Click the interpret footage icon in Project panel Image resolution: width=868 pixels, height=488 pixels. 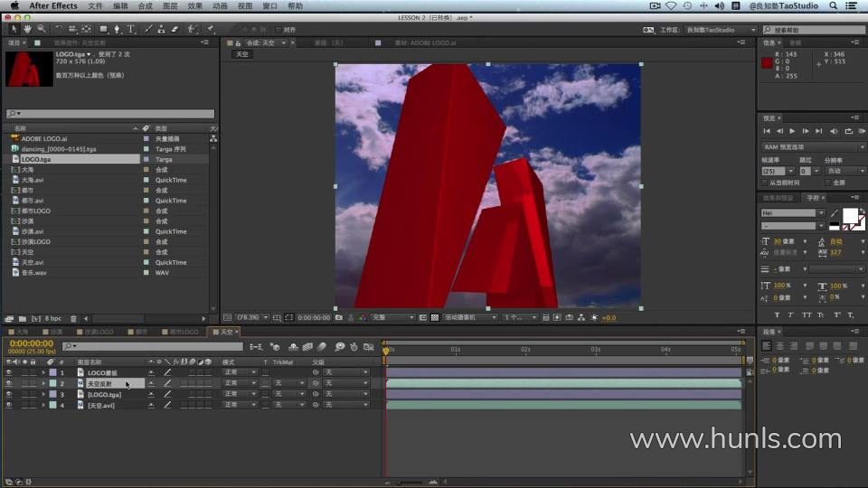click(x=9, y=319)
